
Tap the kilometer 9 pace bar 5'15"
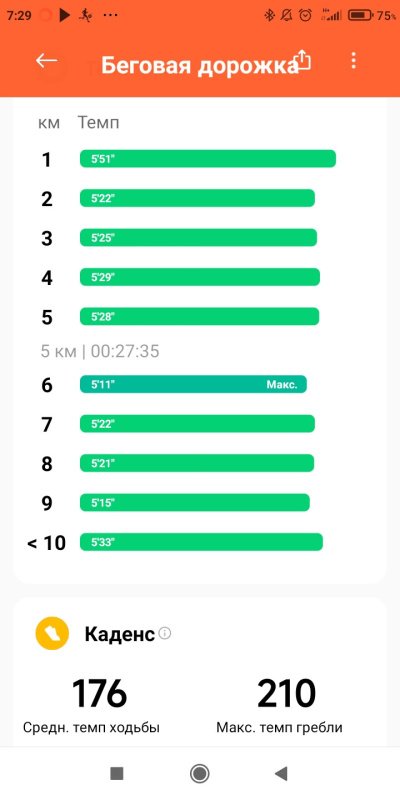coord(195,503)
